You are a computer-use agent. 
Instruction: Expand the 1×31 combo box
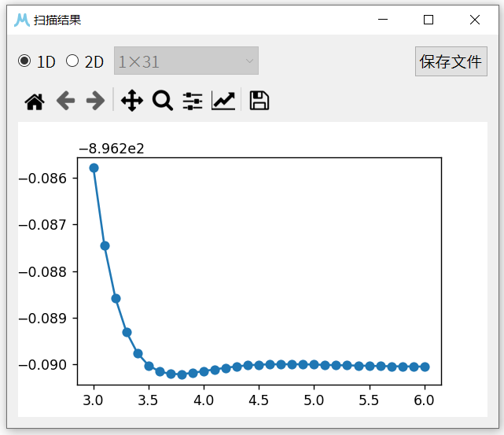click(x=186, y=61)
